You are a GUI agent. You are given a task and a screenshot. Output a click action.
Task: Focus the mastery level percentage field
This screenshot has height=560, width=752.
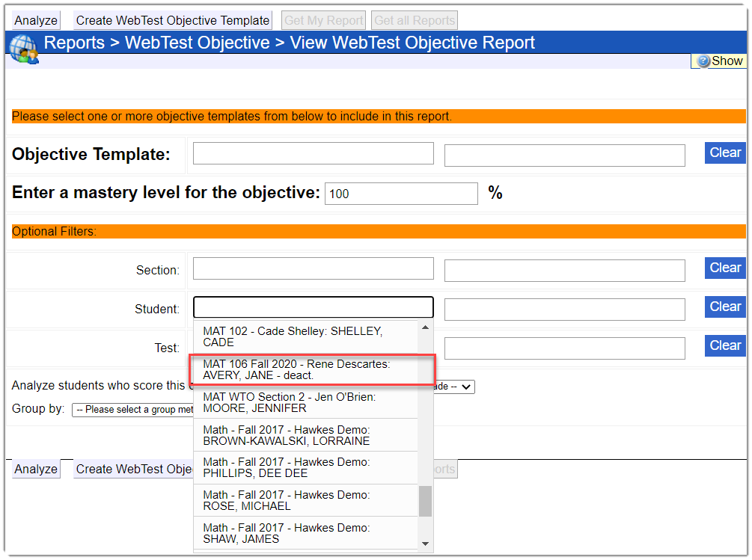click(x=401, y=194)
